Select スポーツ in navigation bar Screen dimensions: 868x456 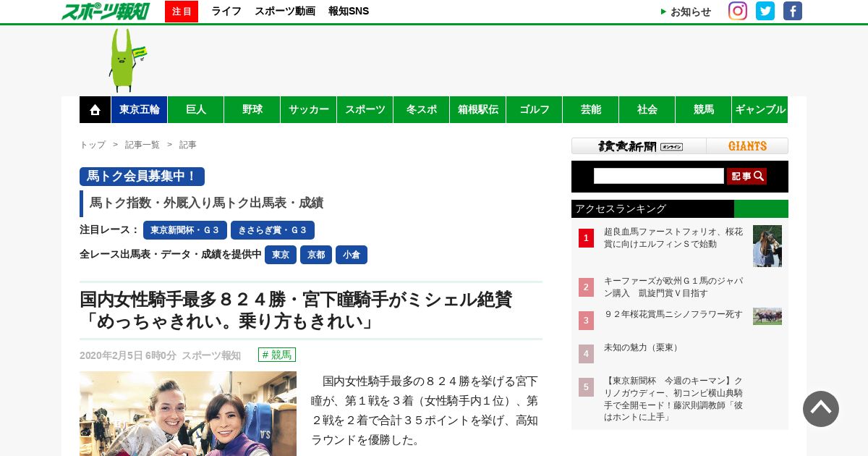pos(365,109)
